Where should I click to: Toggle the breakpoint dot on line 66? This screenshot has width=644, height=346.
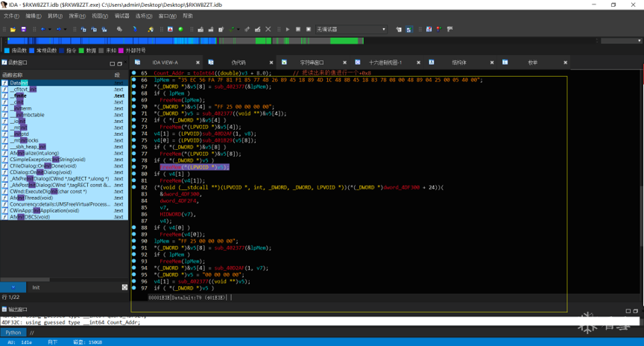coord(134,80)
